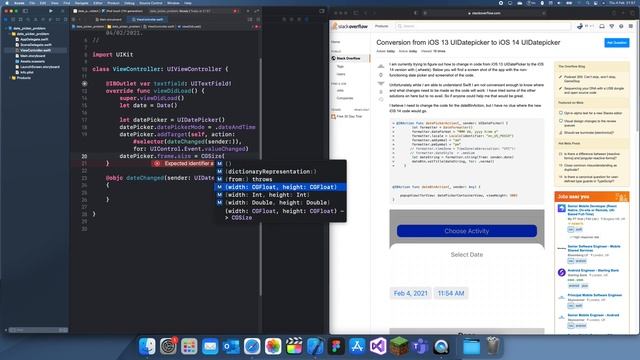The height and width of the screenshot is (360, 640).
Task: Click the Safari address bar
Action: pos(485,13)
